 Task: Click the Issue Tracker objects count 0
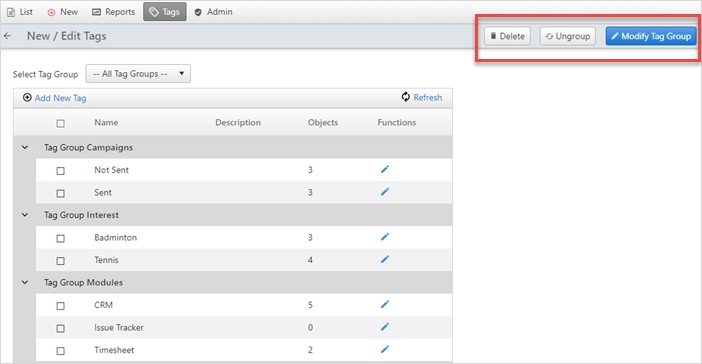click(310, 327)
